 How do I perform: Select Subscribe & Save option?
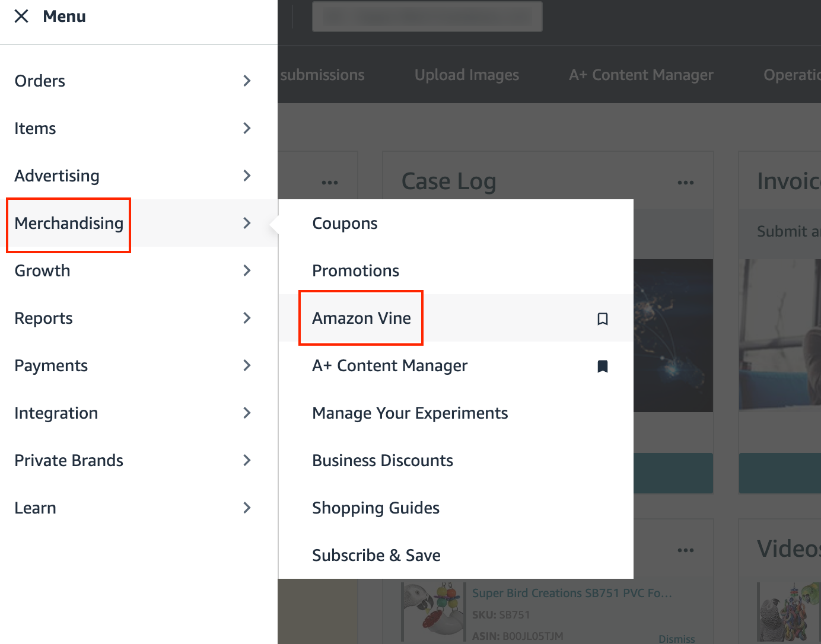tap(376, 555)
